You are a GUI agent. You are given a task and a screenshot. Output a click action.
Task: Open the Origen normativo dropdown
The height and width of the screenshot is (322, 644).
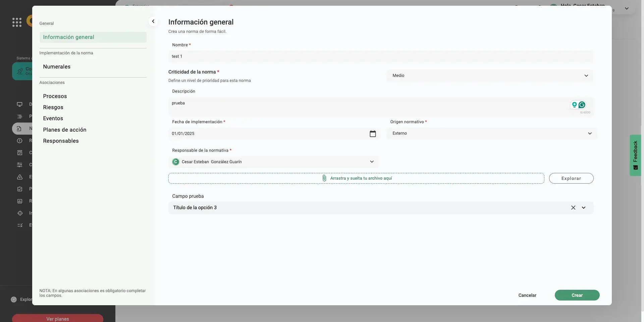[590, 134]
